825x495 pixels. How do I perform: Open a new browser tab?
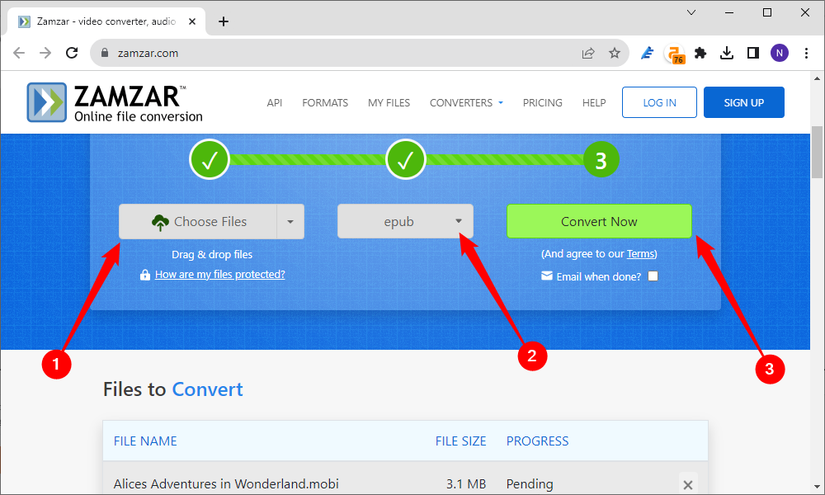pyautogui.click(x=224, y=22)
